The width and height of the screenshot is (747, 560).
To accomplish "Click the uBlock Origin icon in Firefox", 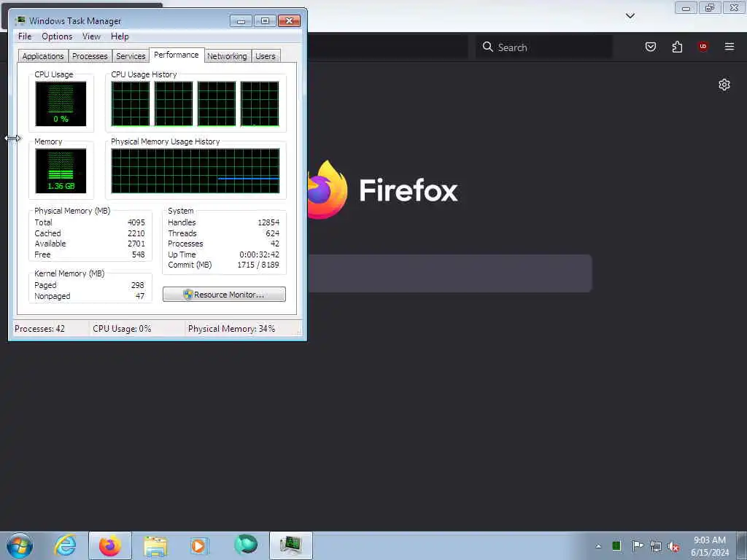I will 703,46.
